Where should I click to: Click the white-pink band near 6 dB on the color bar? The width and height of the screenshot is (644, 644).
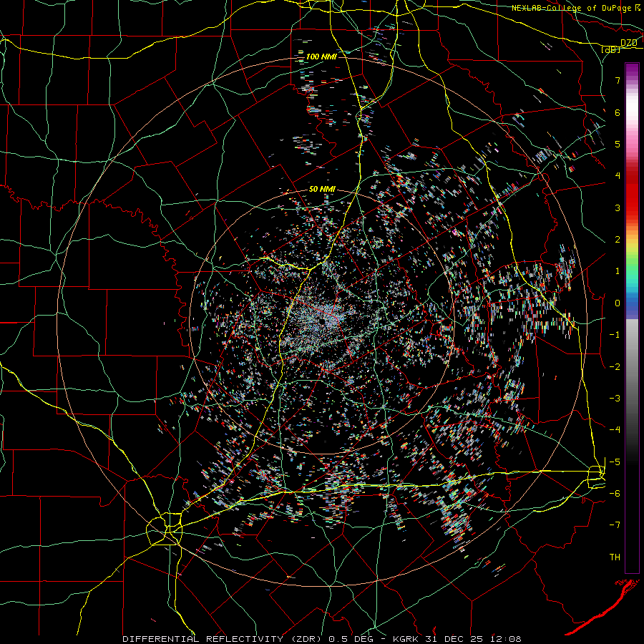(632, 111)
